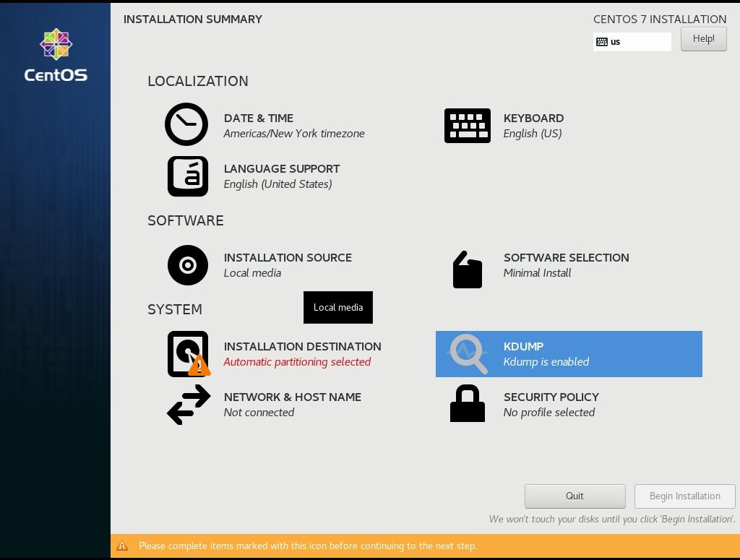Click the Installation Source disc icon

187,264
